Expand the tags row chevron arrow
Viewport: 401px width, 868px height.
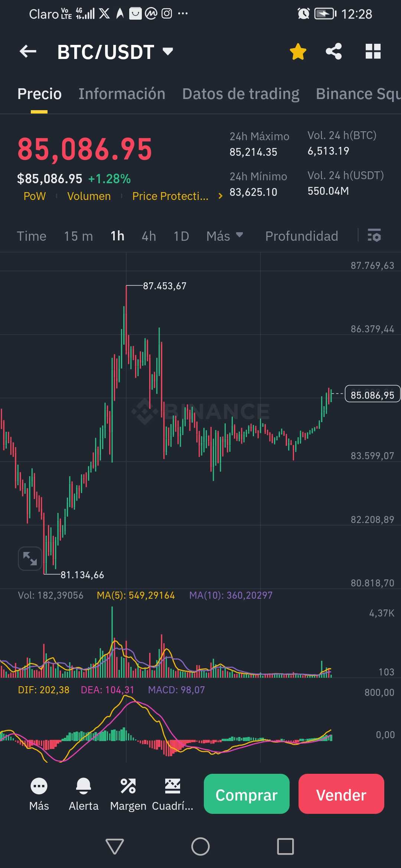click(221, 196)
